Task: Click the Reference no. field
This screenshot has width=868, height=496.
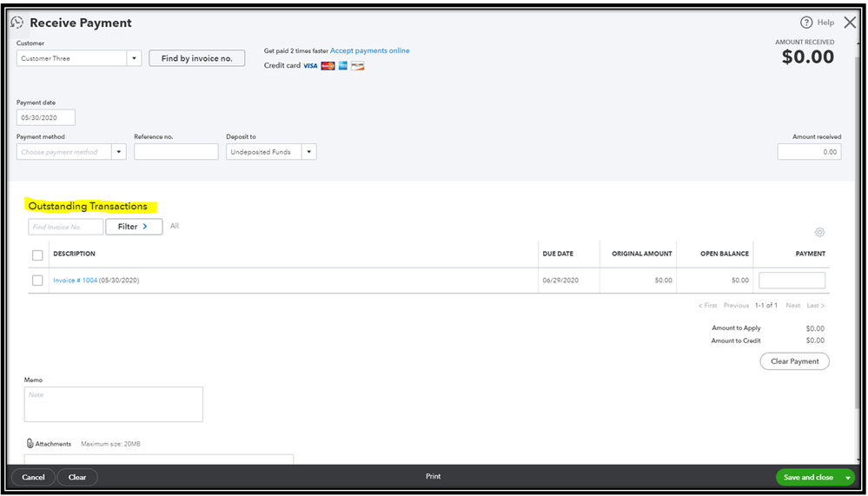Action: tap(176, 152)
